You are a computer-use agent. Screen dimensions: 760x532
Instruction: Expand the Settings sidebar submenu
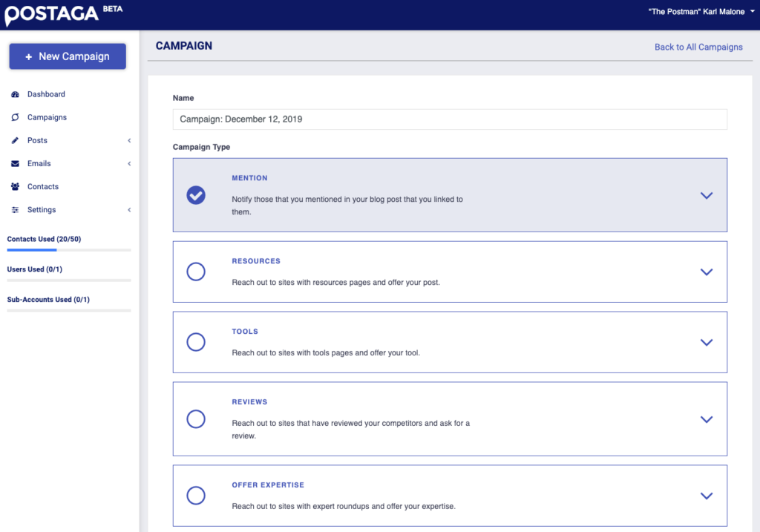[129, 209]
